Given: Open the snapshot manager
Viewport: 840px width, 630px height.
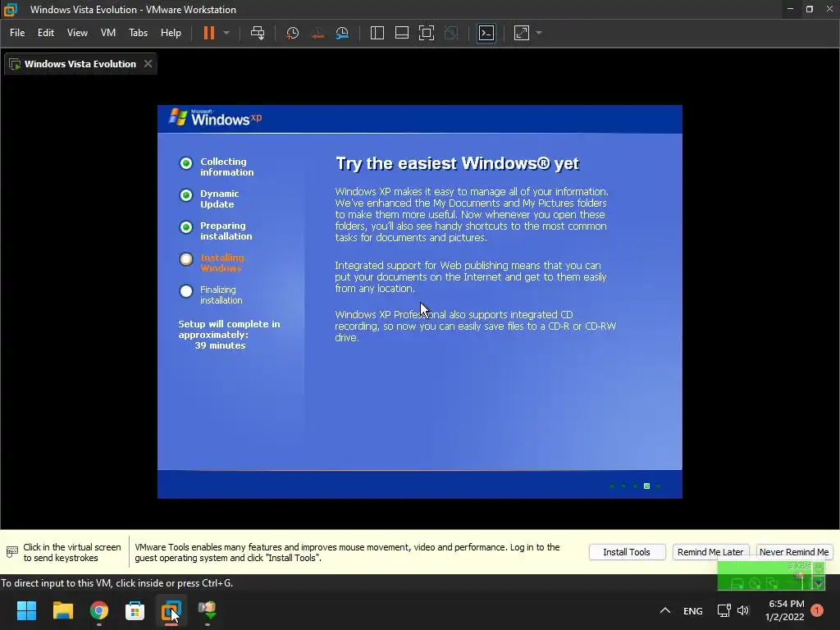Looking at the screenshot, I should [x=342, y=33].
